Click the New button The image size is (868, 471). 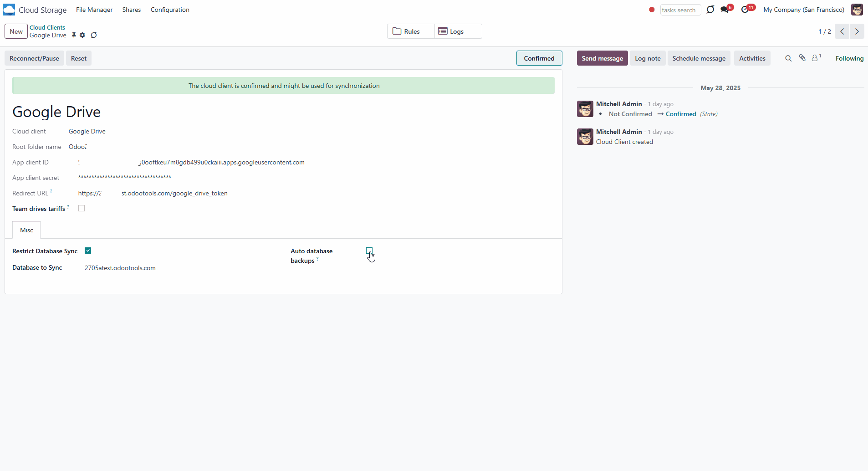tap(16, 31)
